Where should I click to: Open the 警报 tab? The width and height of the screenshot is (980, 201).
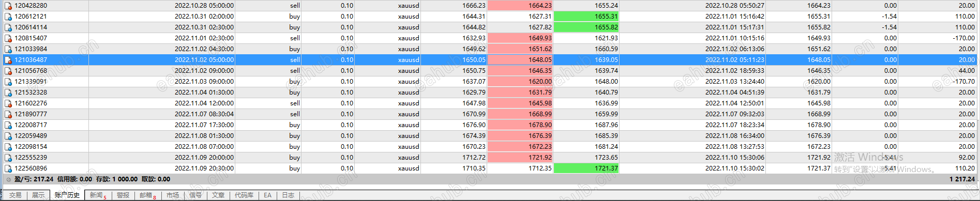tap(123, 195)
